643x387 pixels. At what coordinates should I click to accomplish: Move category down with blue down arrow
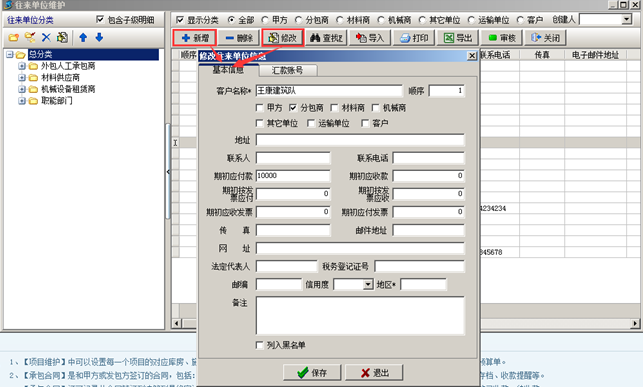[x=99, y=38]
